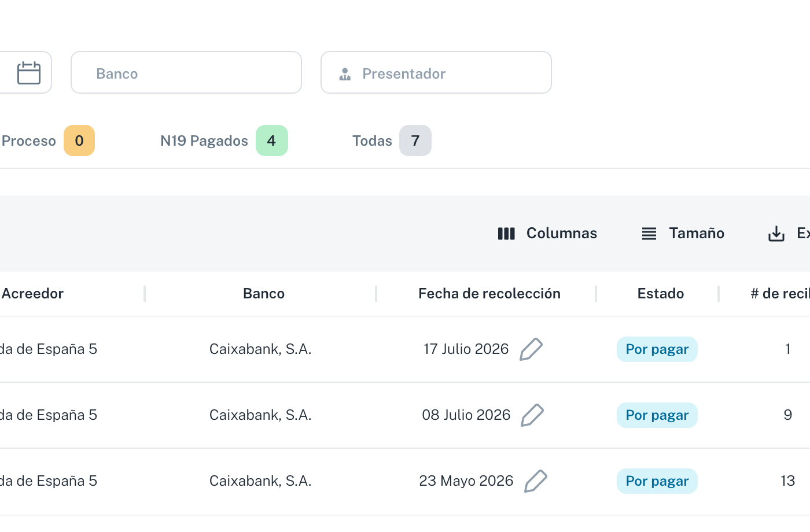Click the Tamaño row density icon

coord(649,234)
